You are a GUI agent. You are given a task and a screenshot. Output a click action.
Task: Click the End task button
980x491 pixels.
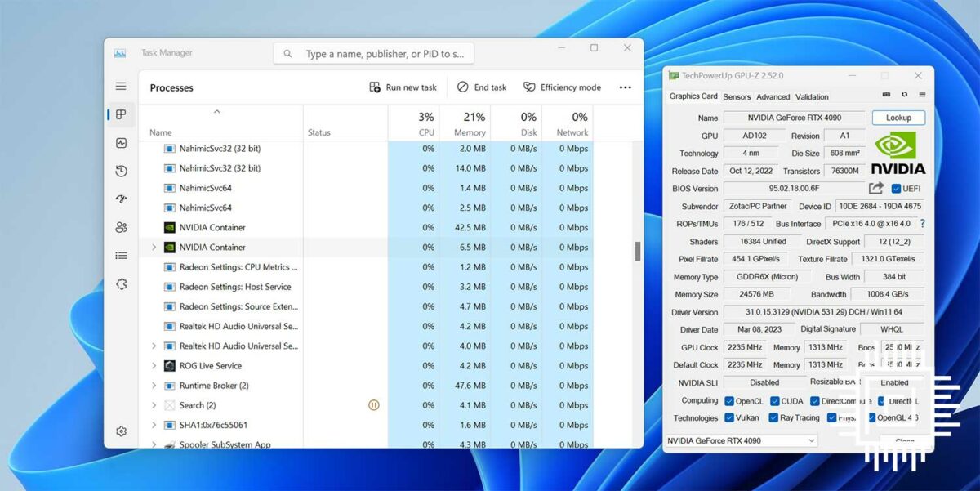[x=482, y=87]
